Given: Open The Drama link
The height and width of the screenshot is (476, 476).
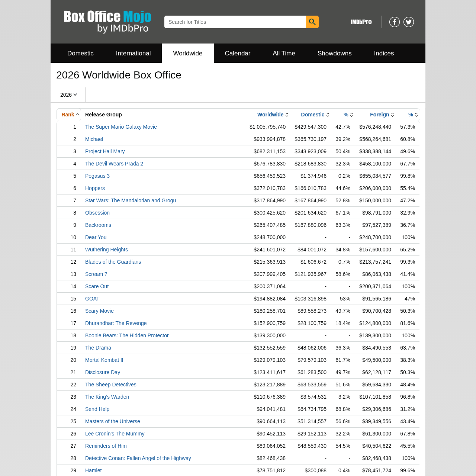Looking at the screenshot, I should [98, 348].
